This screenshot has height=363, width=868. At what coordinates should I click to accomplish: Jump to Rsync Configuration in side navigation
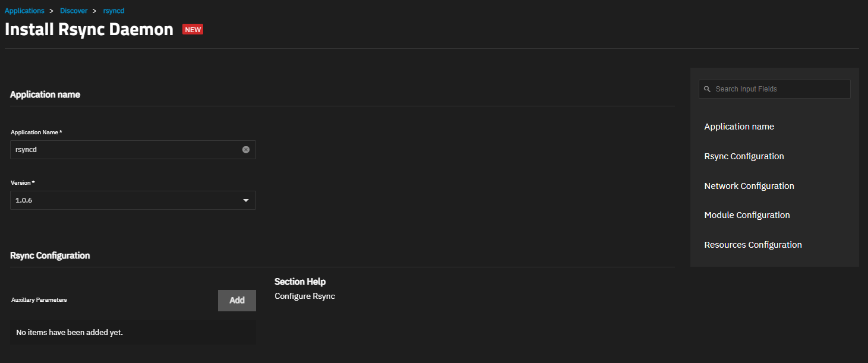744,156
